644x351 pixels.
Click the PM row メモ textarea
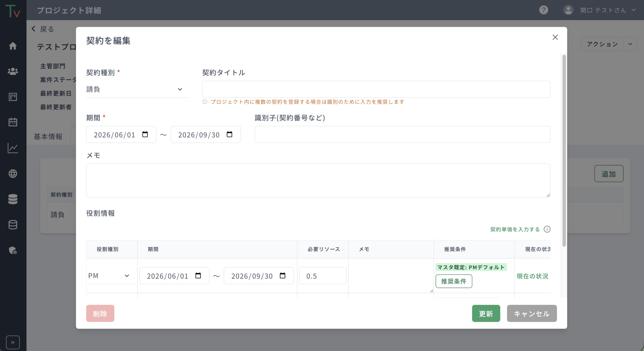tap(391, 276)
